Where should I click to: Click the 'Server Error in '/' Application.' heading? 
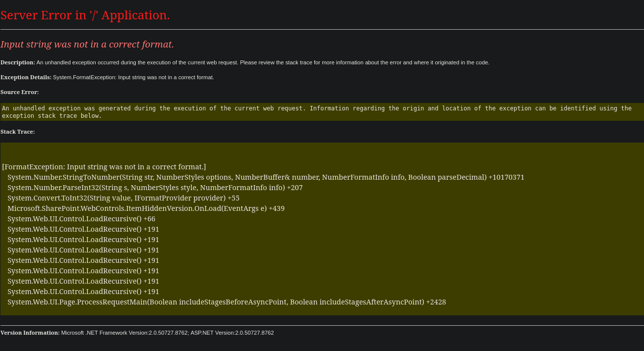point(85,15)
